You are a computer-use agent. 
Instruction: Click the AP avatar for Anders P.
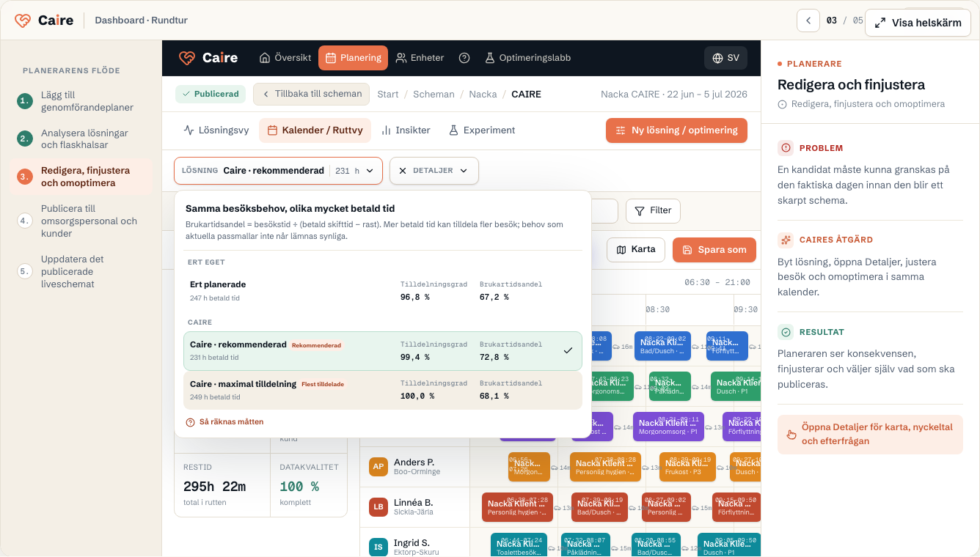pyautogui.click(x=379, y=467)
